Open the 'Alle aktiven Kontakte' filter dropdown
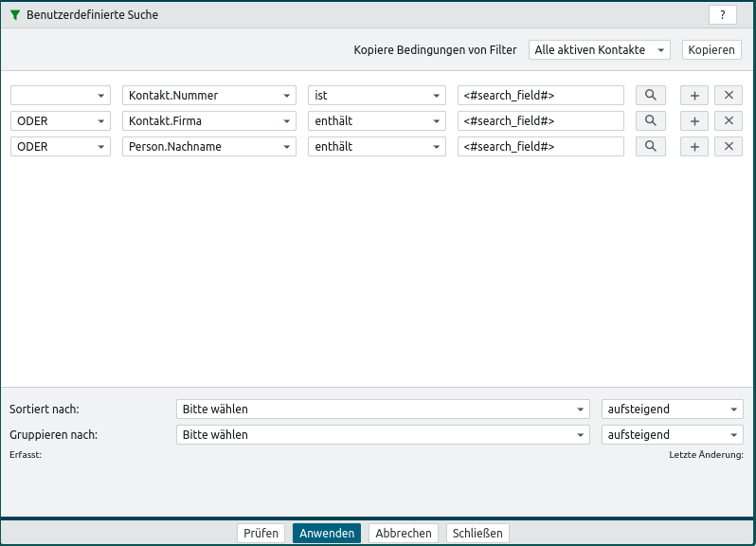The image size is (756, 546). pos(599,49)
